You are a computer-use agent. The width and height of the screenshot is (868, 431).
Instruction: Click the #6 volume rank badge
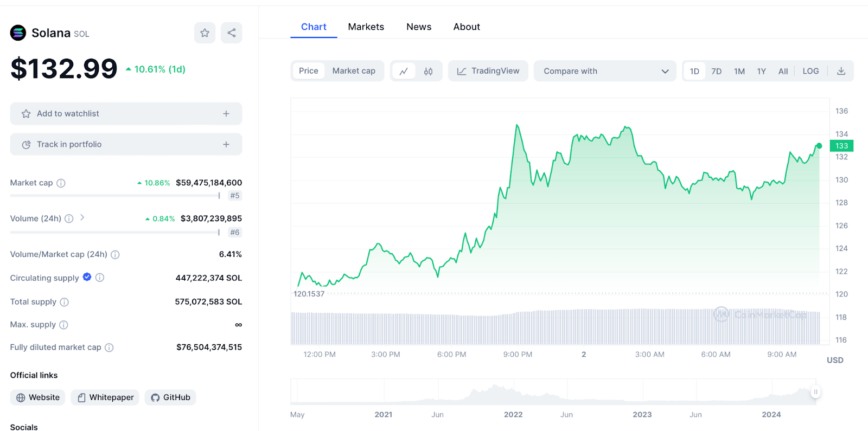click(235, 233)
